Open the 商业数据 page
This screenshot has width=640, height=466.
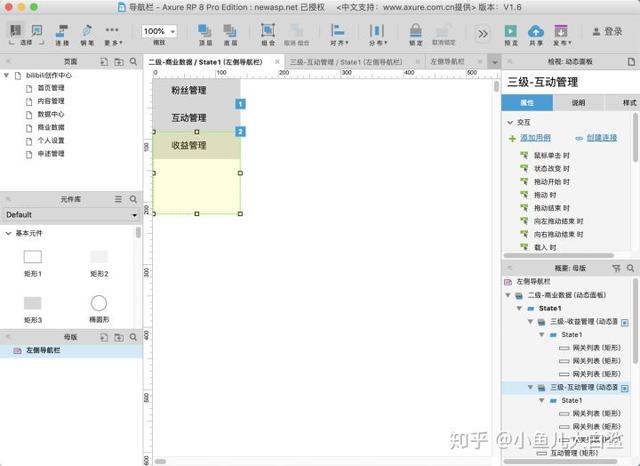pyautogui.click(x=51, y=127)
